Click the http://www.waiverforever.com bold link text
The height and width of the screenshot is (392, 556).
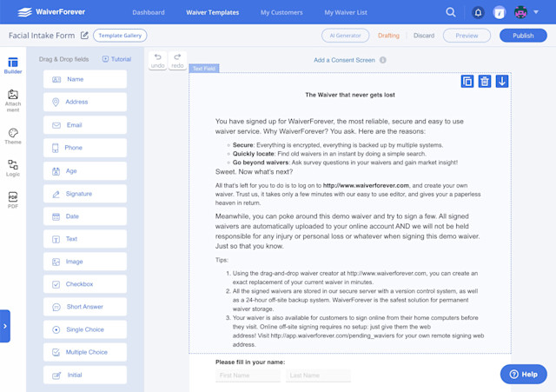[x=366, y=185]
